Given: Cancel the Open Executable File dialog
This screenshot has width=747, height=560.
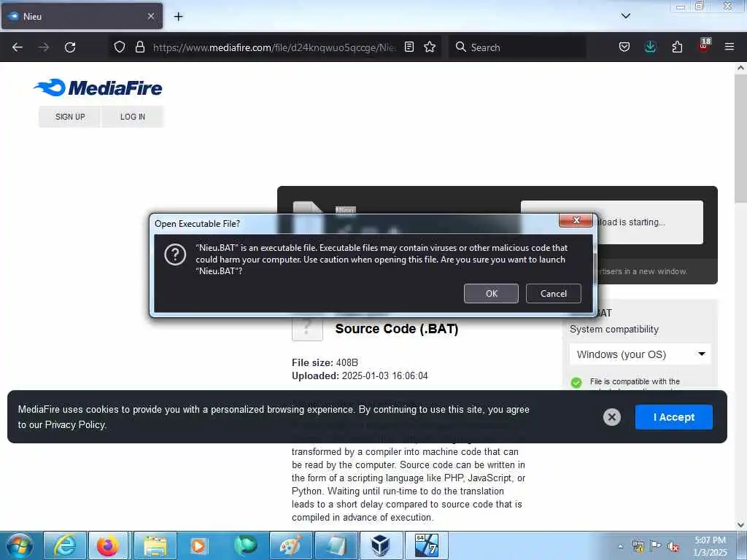Looking at the screenshot, I should pos(553,293).
